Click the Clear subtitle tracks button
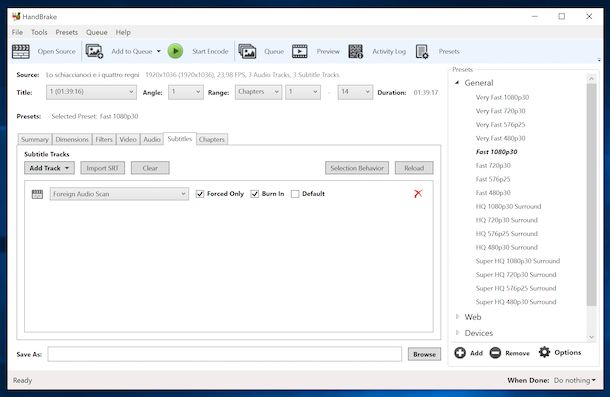Screen dimensions: 610x397 pyautogui.click(x=150, y=168)
